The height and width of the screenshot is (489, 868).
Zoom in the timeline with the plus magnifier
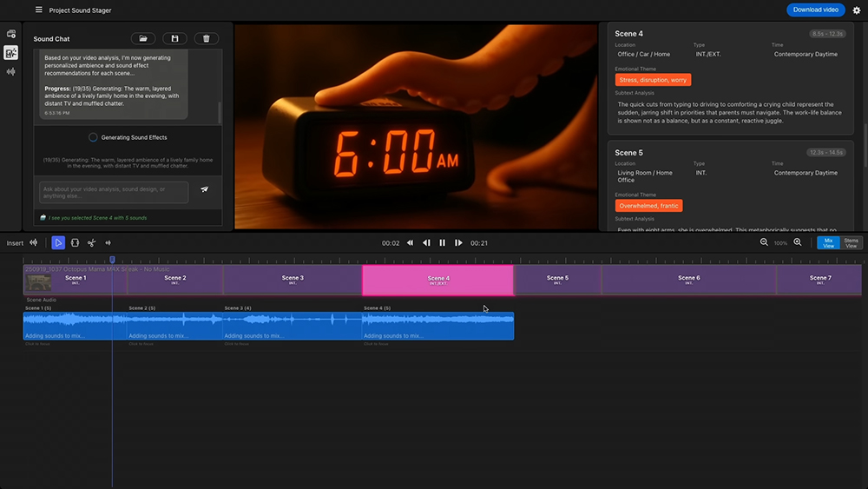(x=798, y=243)
